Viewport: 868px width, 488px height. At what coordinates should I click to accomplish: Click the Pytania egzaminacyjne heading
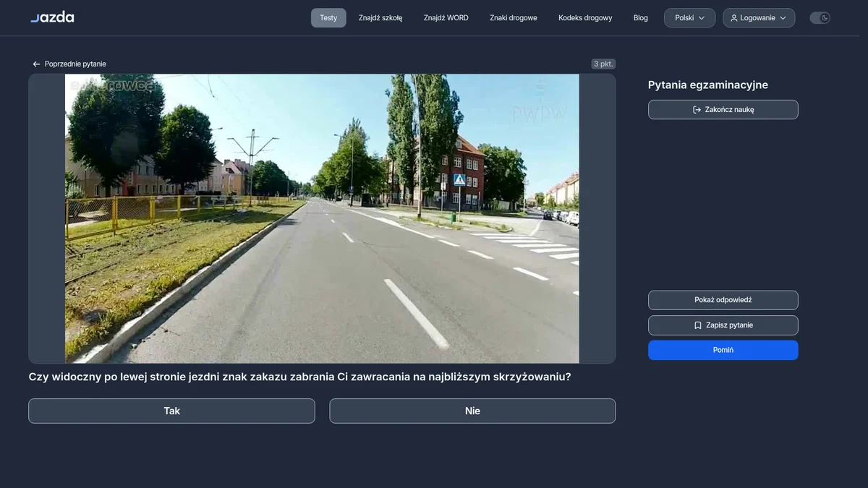point(708,85)
